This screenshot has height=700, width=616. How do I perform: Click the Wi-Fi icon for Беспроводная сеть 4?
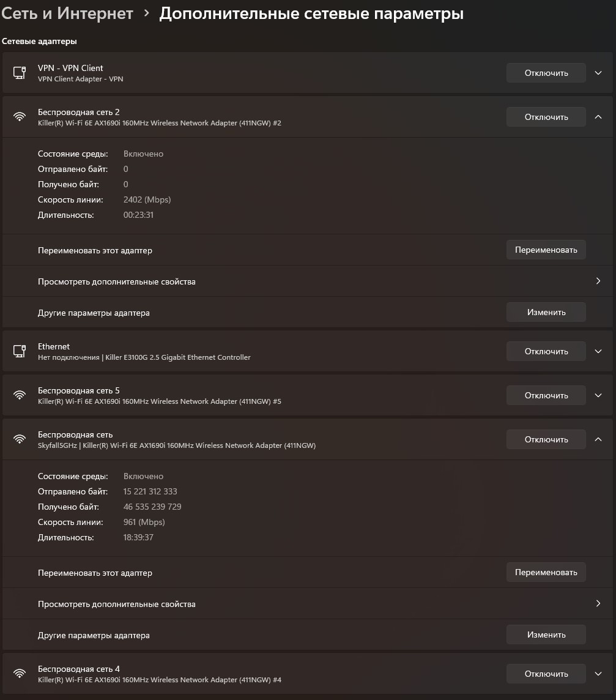(x=20, y=674)
